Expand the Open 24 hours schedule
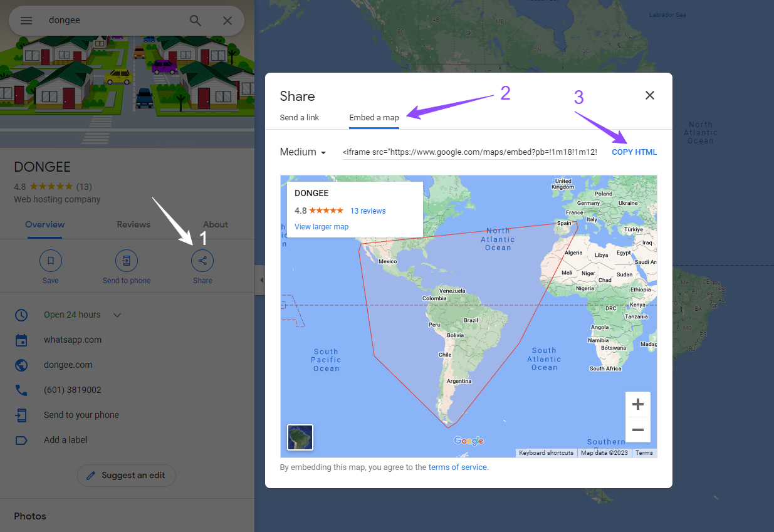Viewport: 774px width, 532px height. pyautogui.click(x=117, y=315)
